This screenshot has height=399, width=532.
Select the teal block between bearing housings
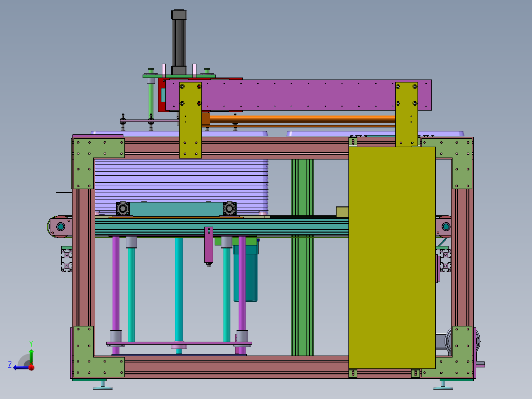tap(176, 209)
